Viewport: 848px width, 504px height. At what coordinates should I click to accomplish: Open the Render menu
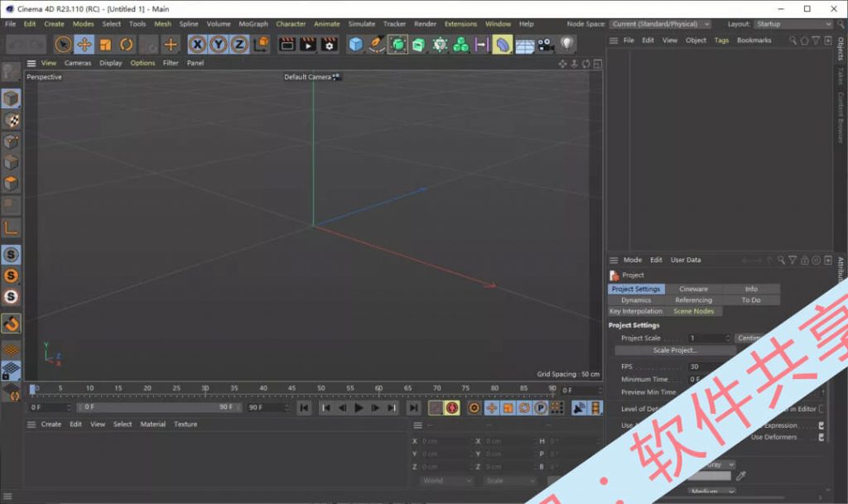coord(425,24)
